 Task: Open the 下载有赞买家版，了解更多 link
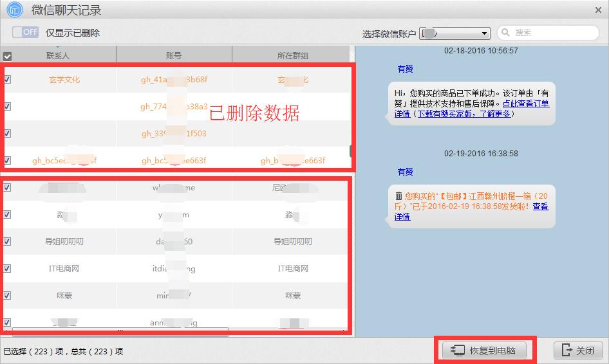[464, 114]
